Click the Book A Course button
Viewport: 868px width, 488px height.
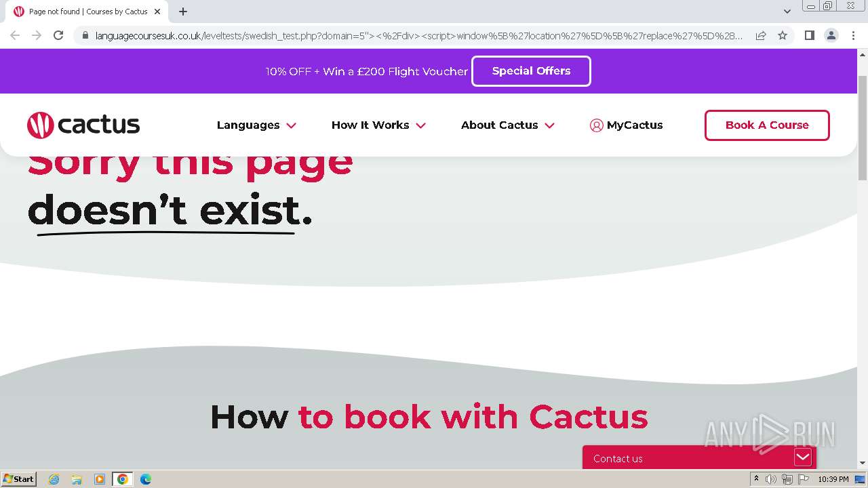767,125
